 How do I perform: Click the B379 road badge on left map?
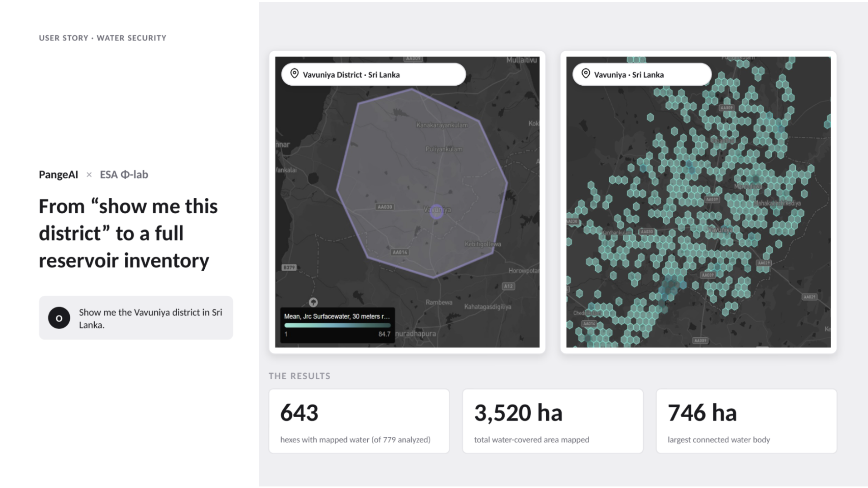pyautogui.click(x=289, y=267)
